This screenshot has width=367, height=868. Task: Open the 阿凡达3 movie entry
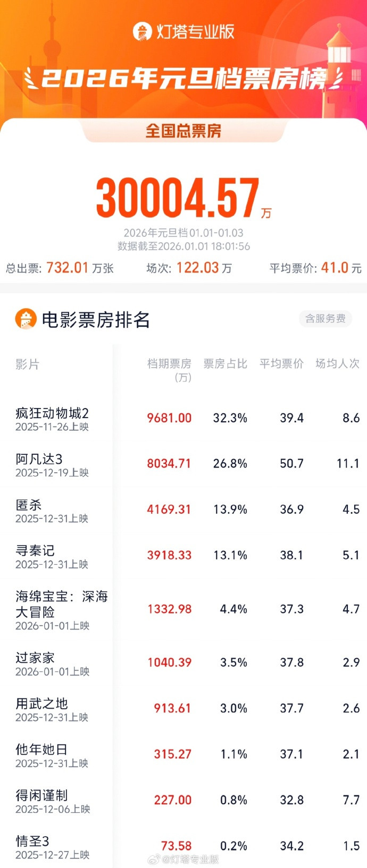[39, 459]
